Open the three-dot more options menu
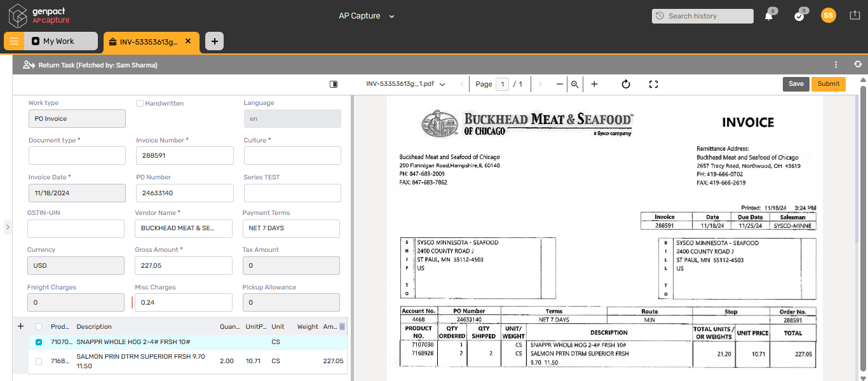The height and width of the screenshot is (381, 868). tap(836, 65)
